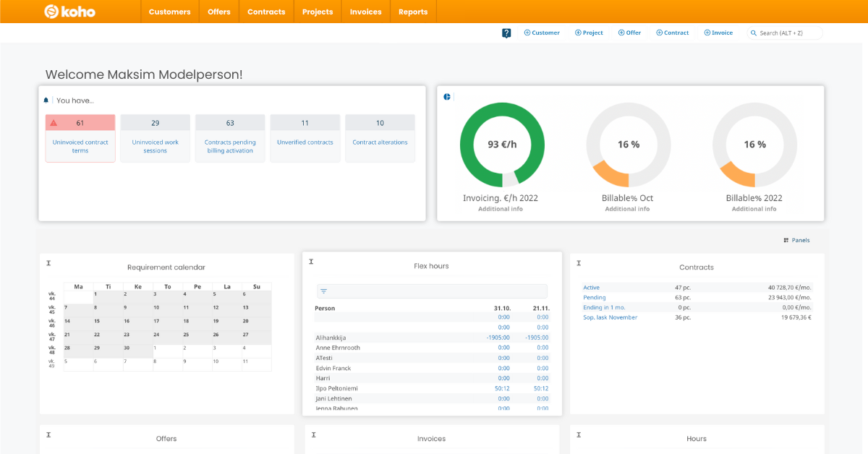The height and width of the screenshot is (454, 868).
Task: Click the Search field
Action: 785,33
